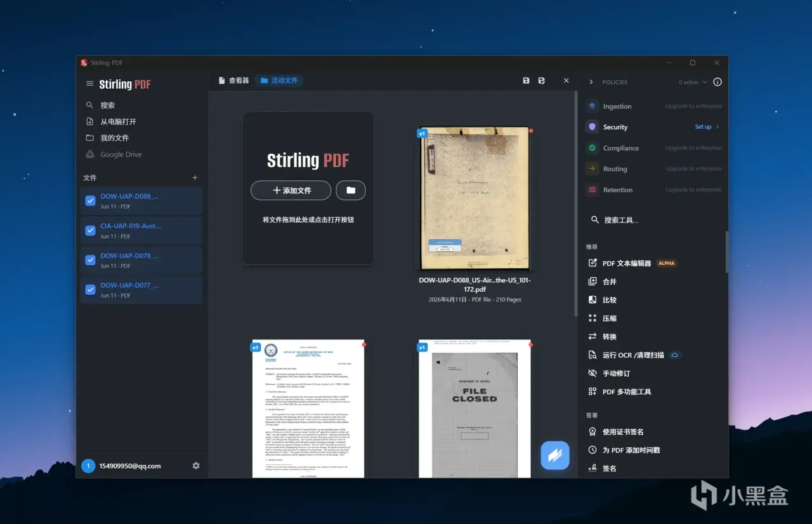Click Upgrade to enterprise beside Retention
812x524 pixels.
point(693,190)
